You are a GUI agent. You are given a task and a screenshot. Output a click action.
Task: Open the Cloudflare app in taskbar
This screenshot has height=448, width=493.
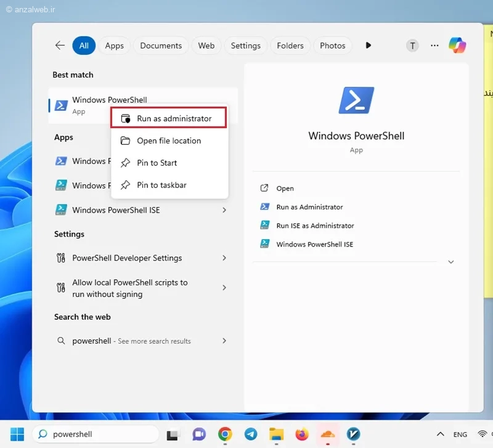(x=328, y=434)
